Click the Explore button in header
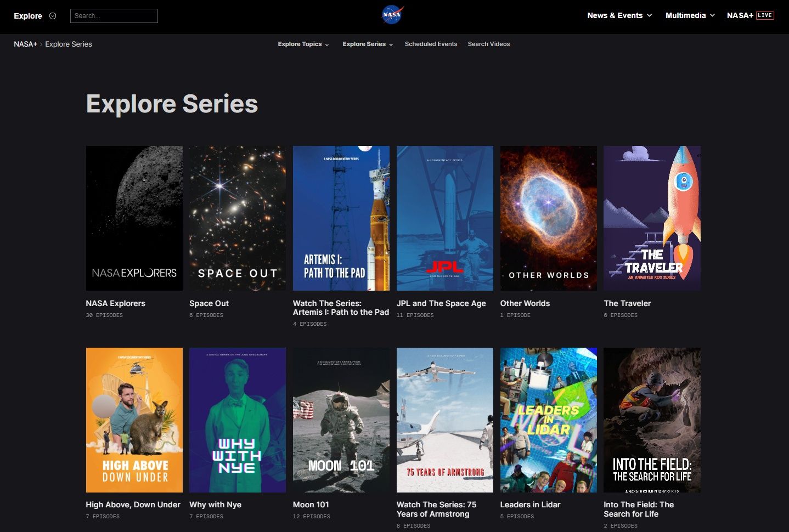This screenshot has width=789, height=532. (x=28, y=16)
